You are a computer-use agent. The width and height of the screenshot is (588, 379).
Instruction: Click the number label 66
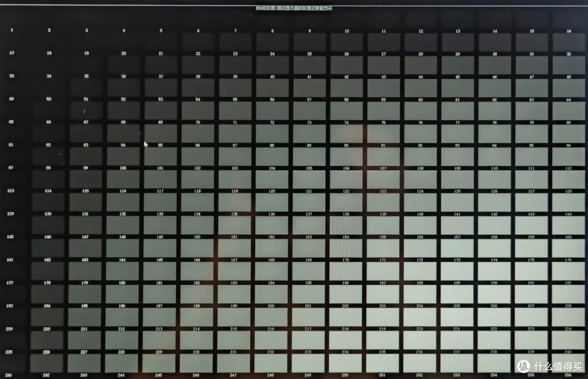pyautogui.click(x=48, y=122)
